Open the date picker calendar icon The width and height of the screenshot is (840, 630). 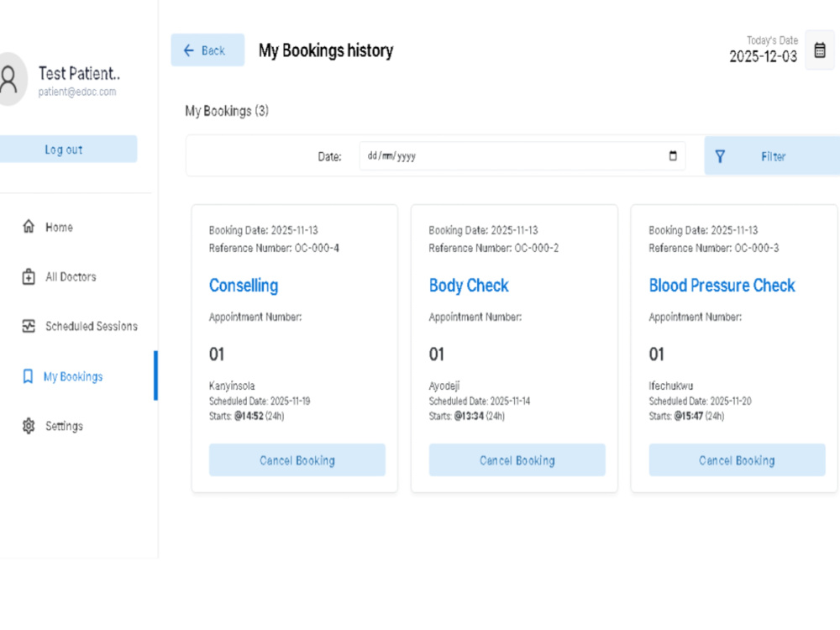pos(673,155)
